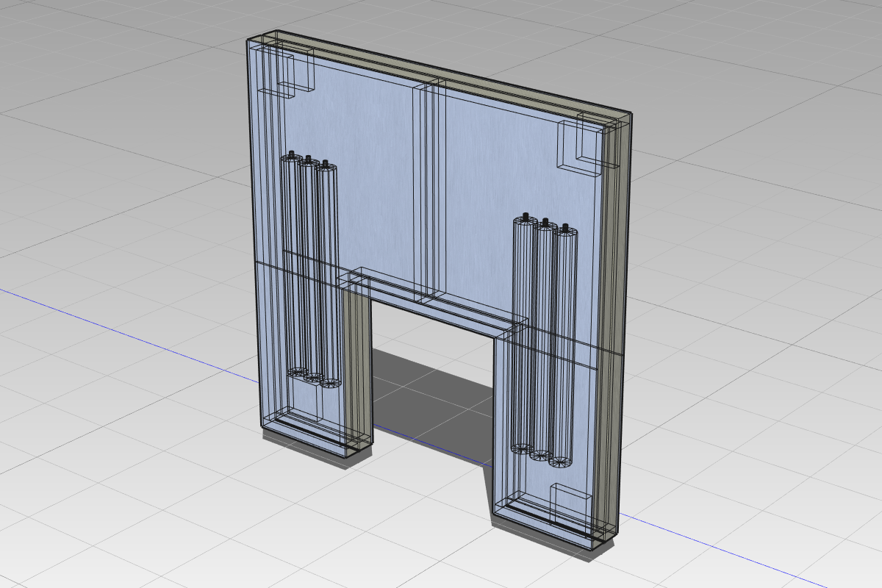Pick the square bracket in the panel's top-right corner

[x=588, y=145]
